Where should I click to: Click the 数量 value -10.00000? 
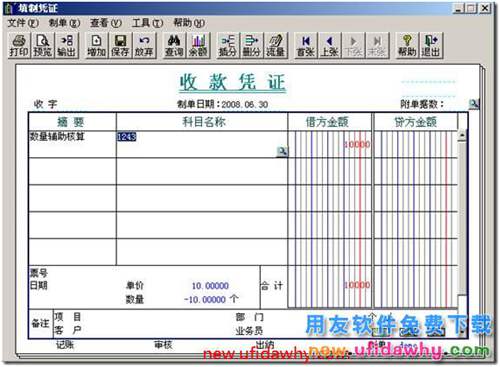(205, 299)
